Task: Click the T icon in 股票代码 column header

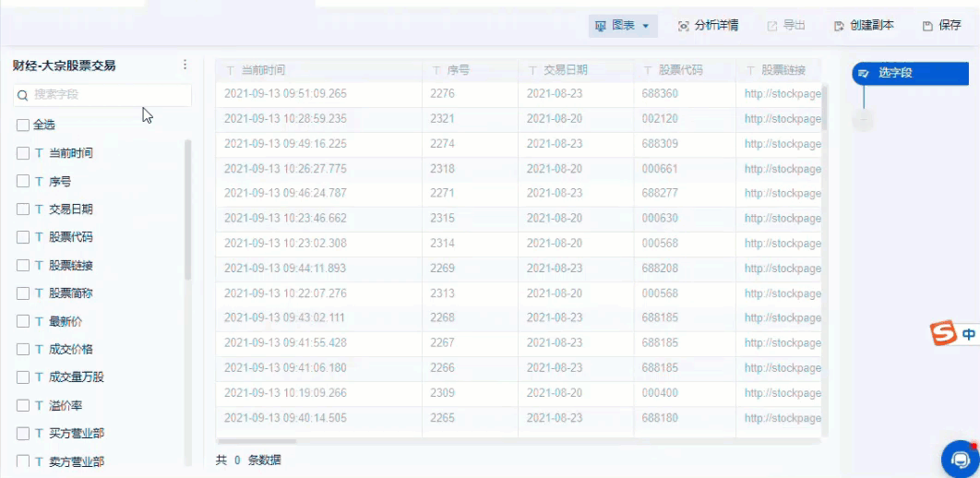Action: 648,71
